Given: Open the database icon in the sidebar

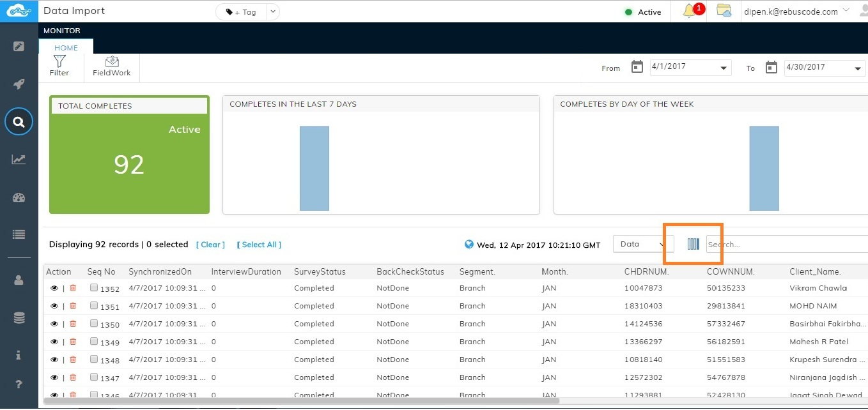Looking at the screenshot, I should point(19,317).
